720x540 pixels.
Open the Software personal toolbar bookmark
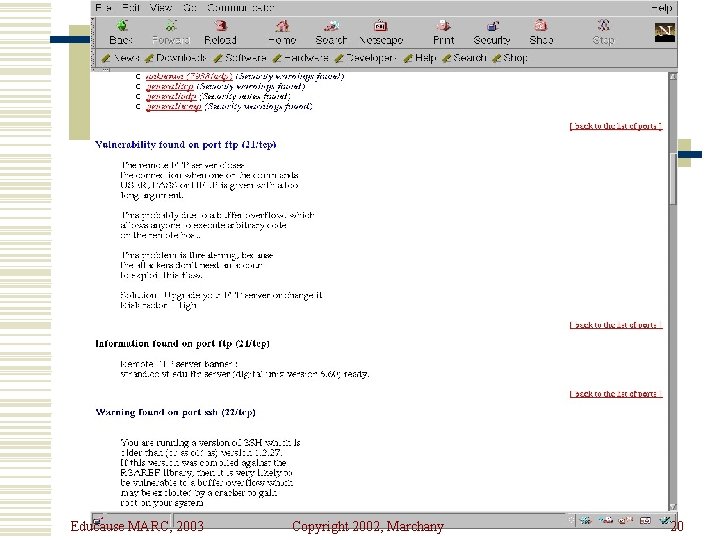[240, 58]
